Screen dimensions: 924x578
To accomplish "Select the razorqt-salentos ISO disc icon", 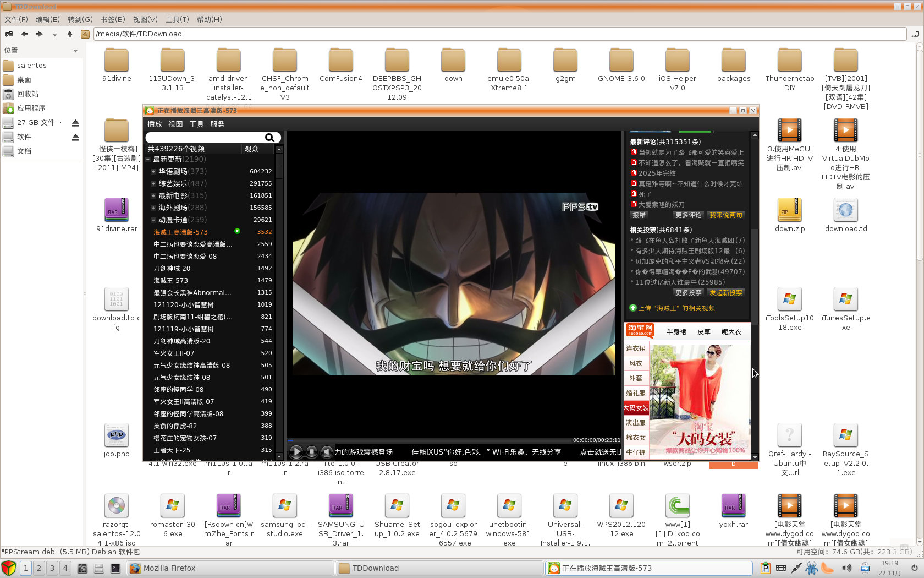I will click(x=117, y=505).
